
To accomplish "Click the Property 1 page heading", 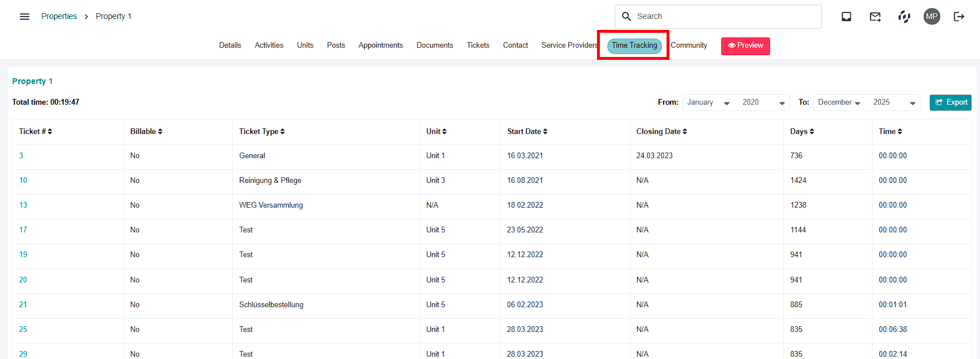I will point(32,82).
